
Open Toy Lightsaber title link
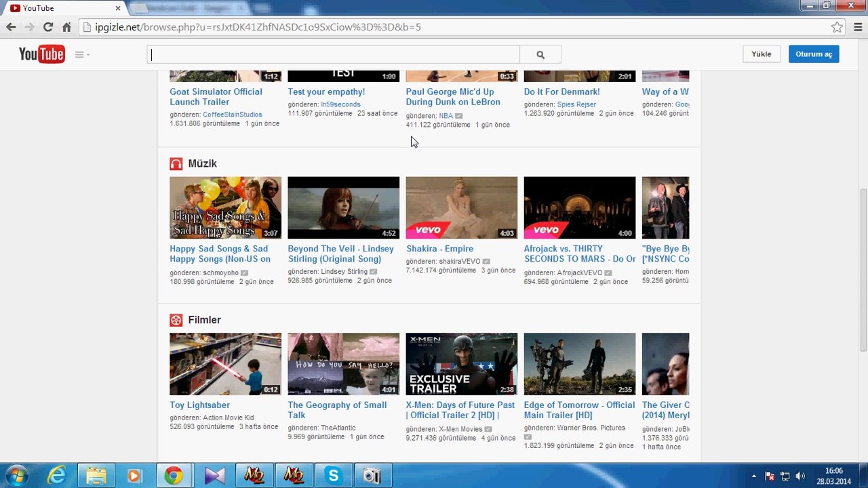pyautogui.click(x=199, y=405)
